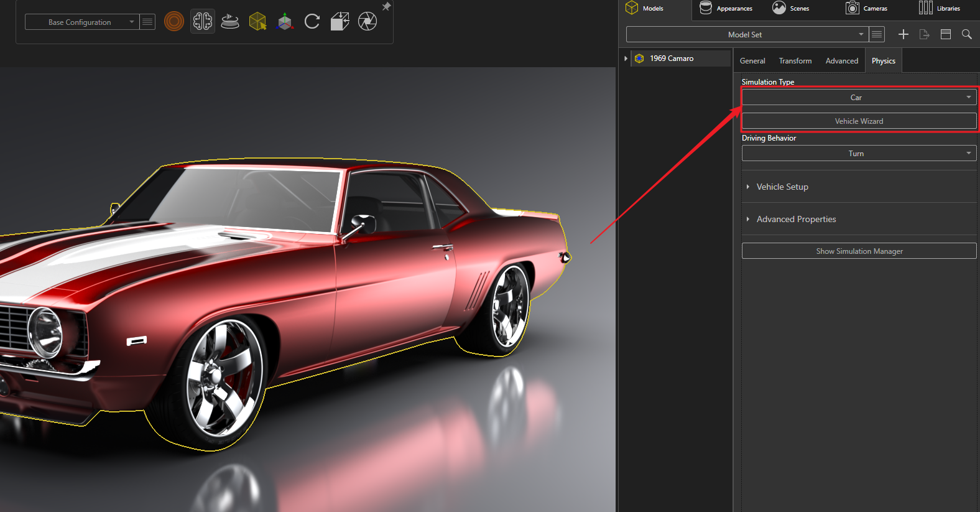Click the camera aperture output tools icon
980x512 pixels.
(x=367, y=22)
